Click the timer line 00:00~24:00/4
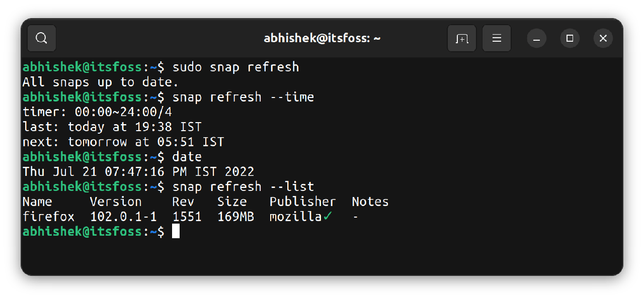The height and width of the screenshot is (299, 644). click(x=97, y=112)
